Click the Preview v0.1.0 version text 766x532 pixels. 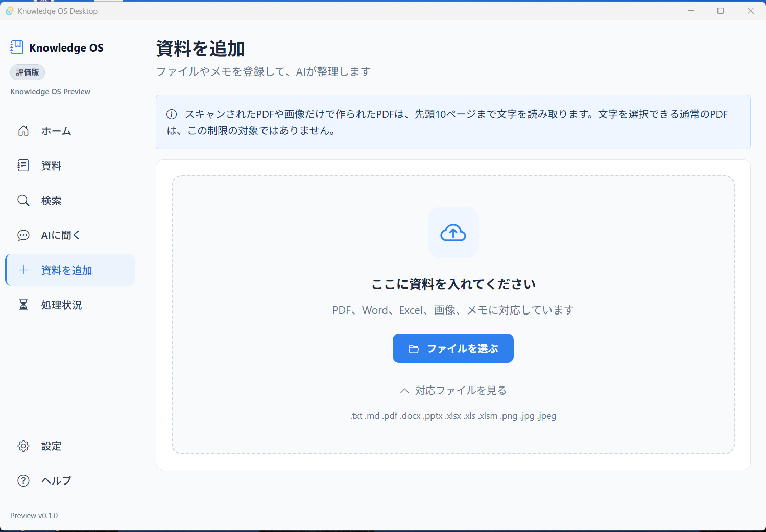point(34,516)
